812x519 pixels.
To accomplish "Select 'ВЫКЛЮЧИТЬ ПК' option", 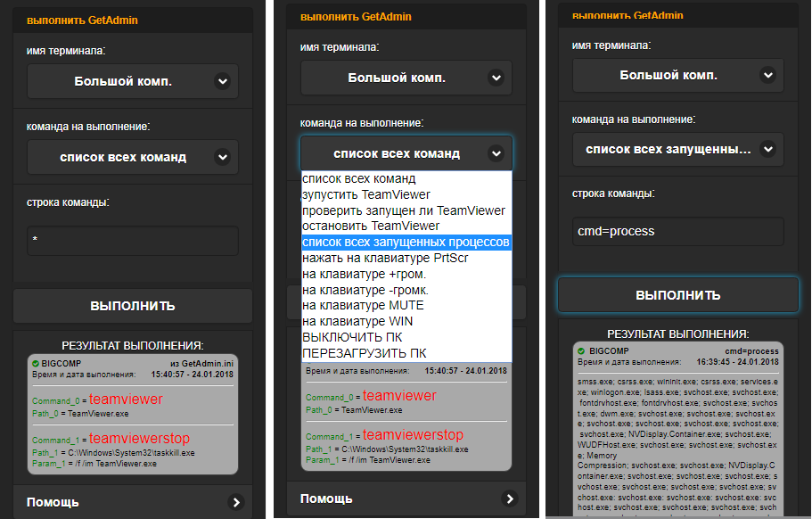I will point(406,337).
